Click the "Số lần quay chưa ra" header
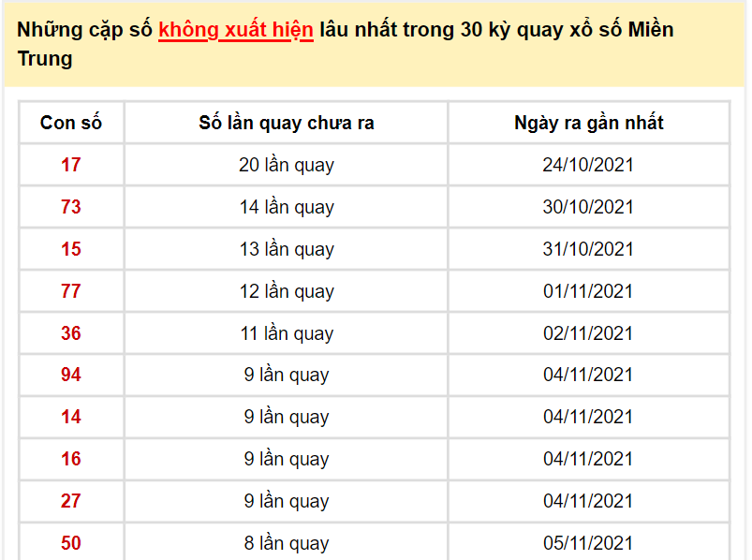 point(287,123)
